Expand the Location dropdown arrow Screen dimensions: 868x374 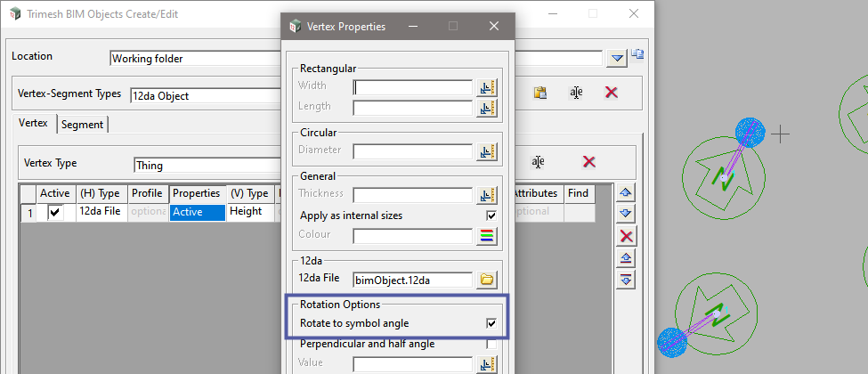pyautogui.click(x=618, y=58)
